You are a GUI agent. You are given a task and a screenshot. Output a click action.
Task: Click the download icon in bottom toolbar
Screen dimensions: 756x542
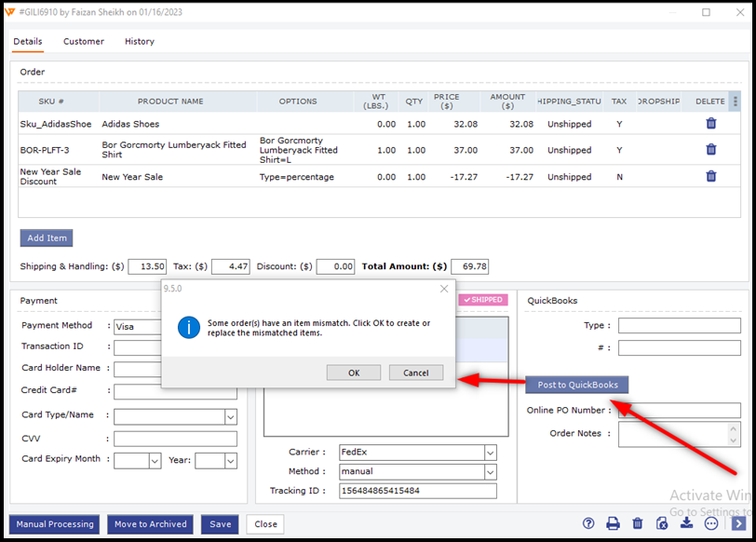(686, 523)
